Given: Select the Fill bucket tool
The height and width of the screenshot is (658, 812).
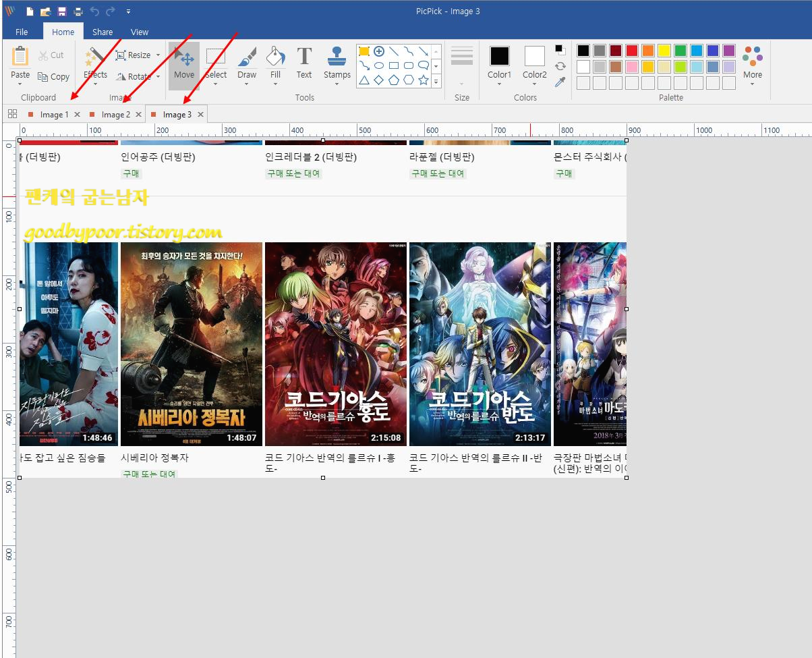Looking at the screenshot, I should (x=275, y=65).
